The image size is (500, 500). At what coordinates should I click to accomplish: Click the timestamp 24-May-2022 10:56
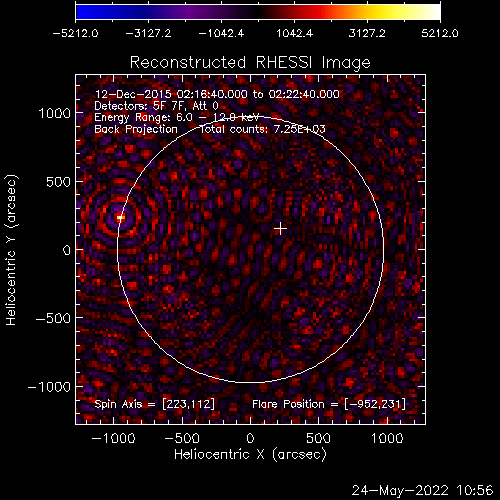[x=422, y=490]
